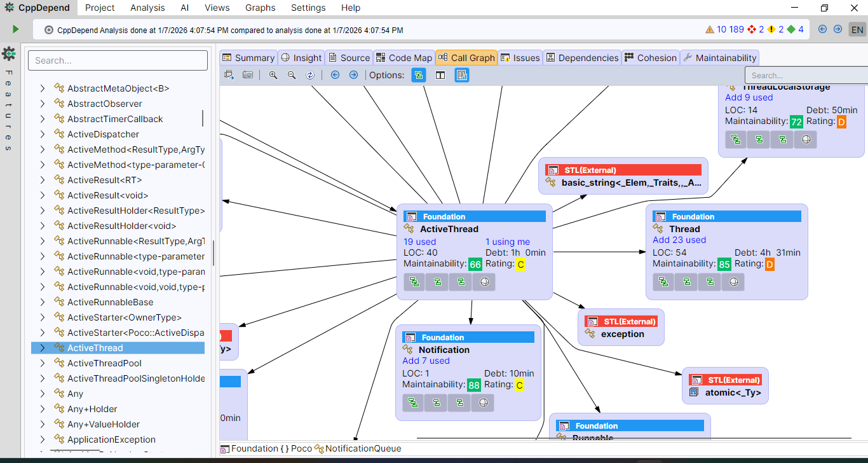868x463 pixels.
Task: Toggle the node details display option
Action: 462,75
